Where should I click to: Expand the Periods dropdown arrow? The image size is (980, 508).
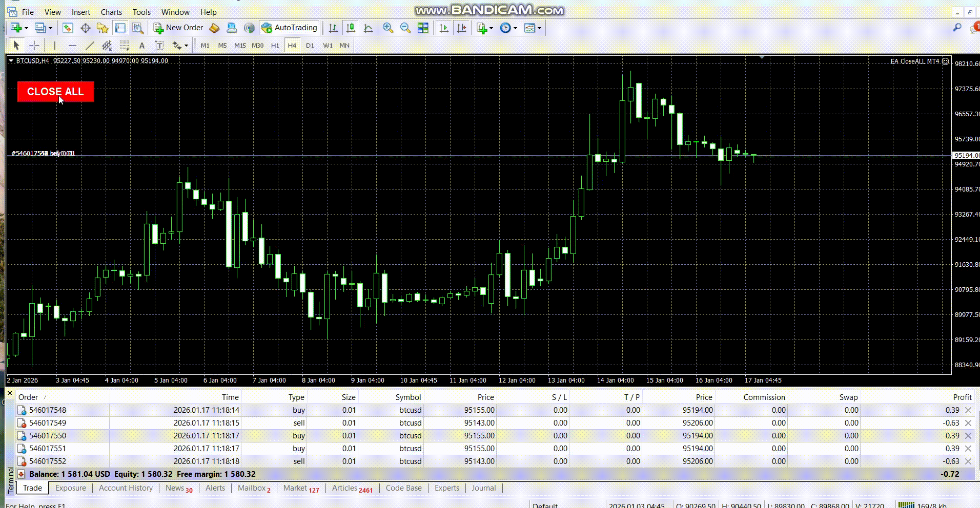click(x=515, y=28)
